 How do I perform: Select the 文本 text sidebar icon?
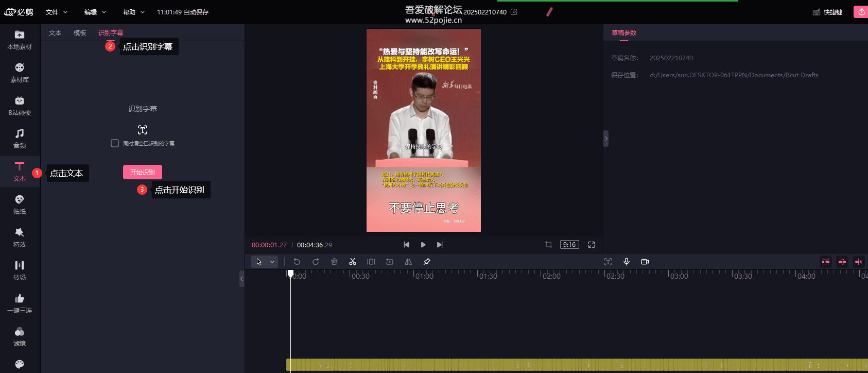[20, 172]
